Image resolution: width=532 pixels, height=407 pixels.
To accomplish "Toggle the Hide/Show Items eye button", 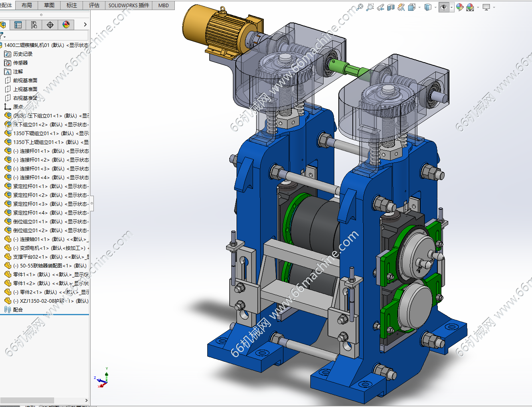I will [x=443, y=7].
